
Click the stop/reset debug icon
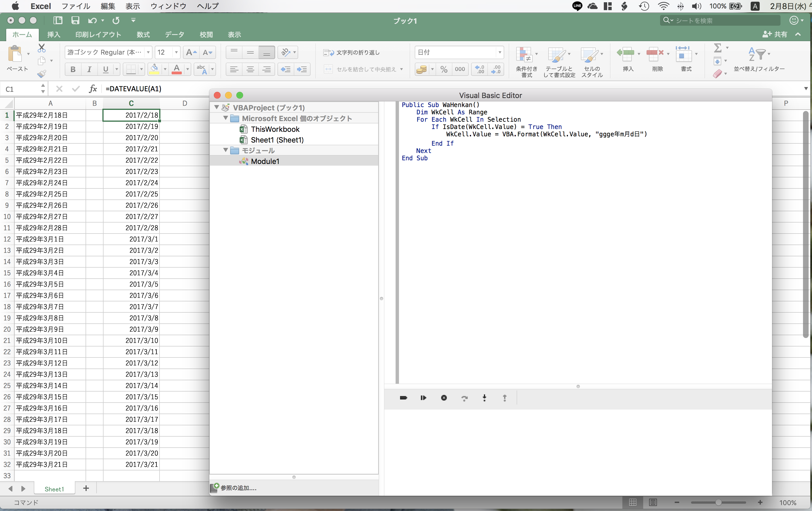[444, 398]
